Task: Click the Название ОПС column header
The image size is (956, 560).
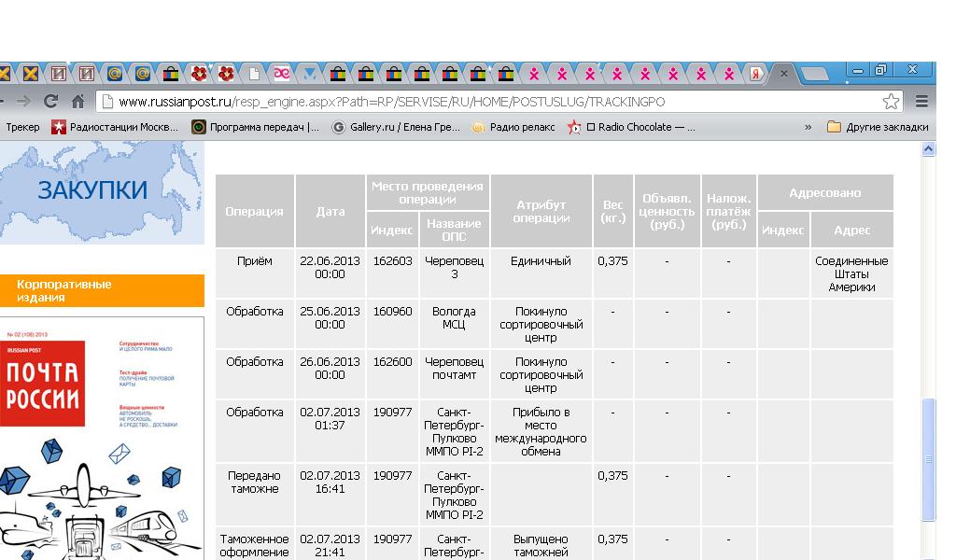Action: tap(454, 230)
